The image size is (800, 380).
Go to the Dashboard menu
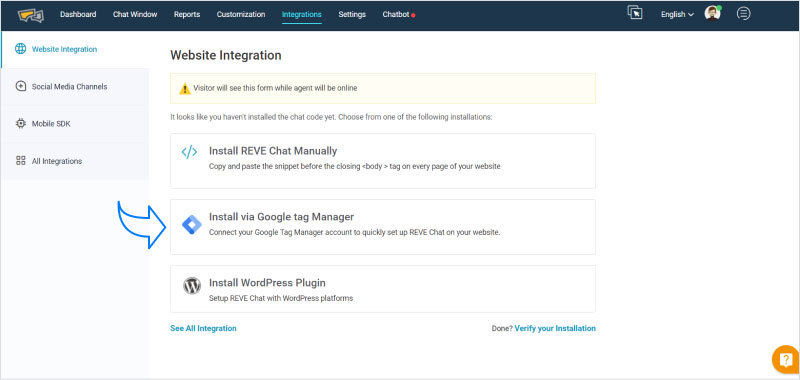(78, 14)
